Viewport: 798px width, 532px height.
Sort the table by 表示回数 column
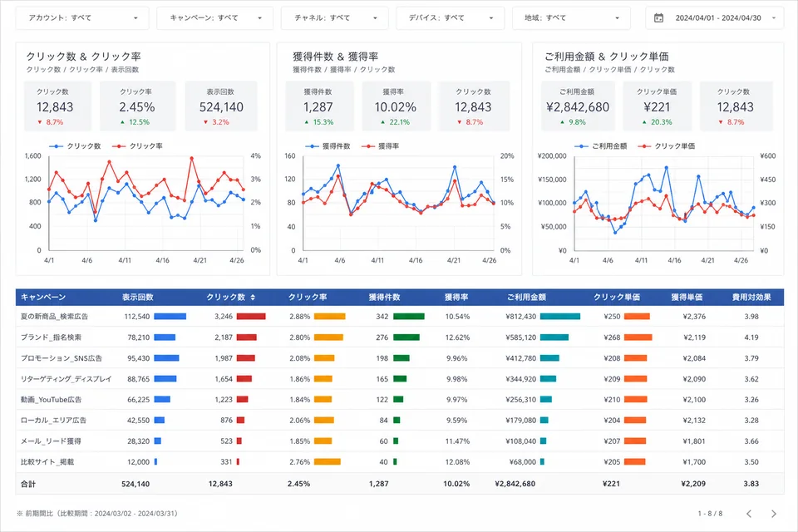coord(137,298)
